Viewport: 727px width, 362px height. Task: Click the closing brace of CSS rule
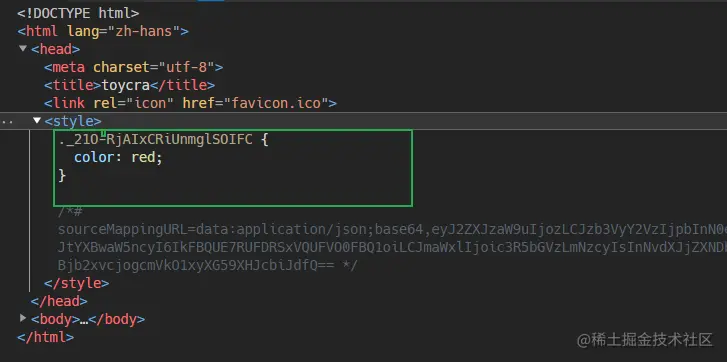[x=62, y=176]
